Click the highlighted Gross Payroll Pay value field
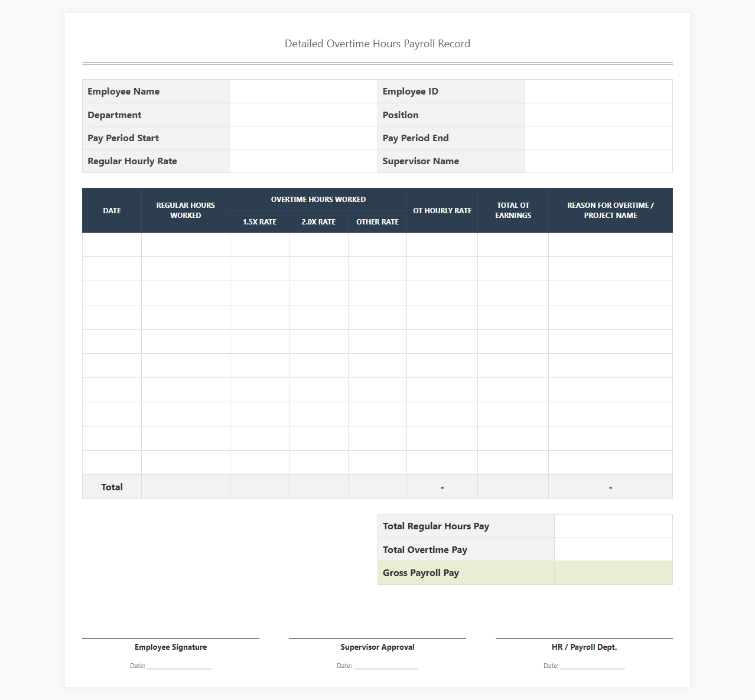Image resolution: width=755 pixels, height=700 pixels. (613, 573)
